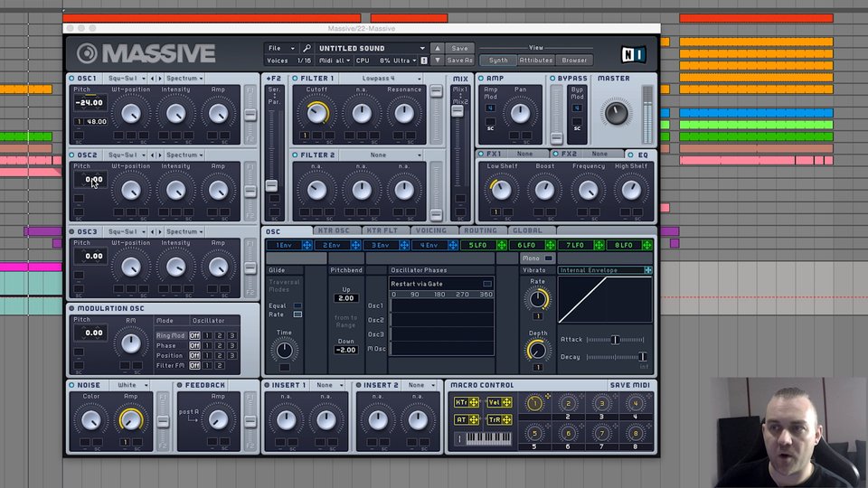Switch to the Global tab

[527, 230]
